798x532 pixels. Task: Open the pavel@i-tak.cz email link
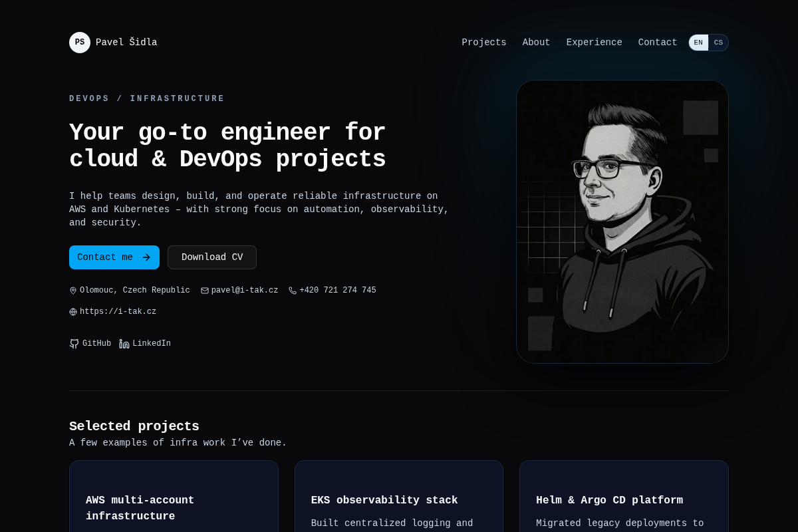point(239,291)
